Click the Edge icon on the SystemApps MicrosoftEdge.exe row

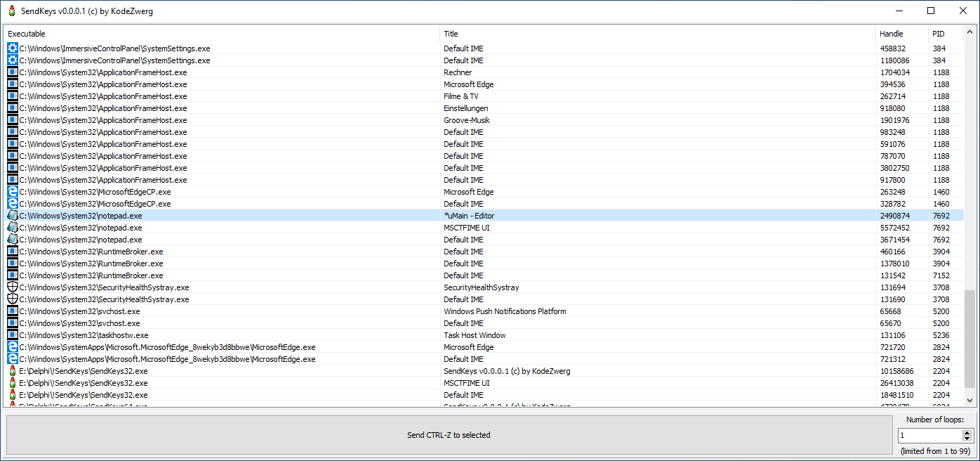click(x=12, y=346)
